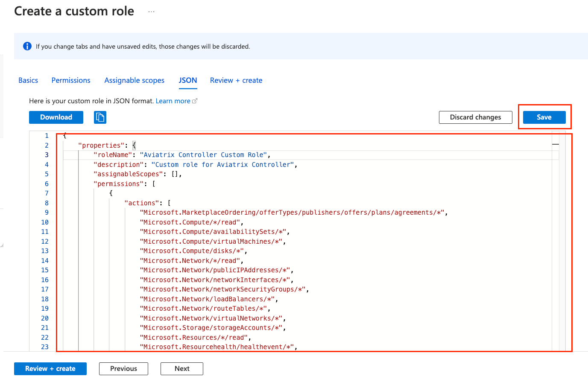Download the role JSON file

[56, 117]
